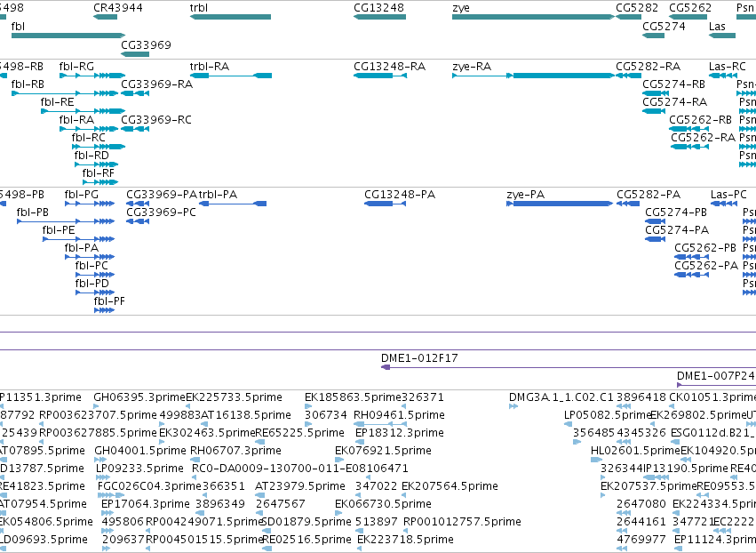
Task: Click the fbl-RA transcript label
Action: (76, 120)
